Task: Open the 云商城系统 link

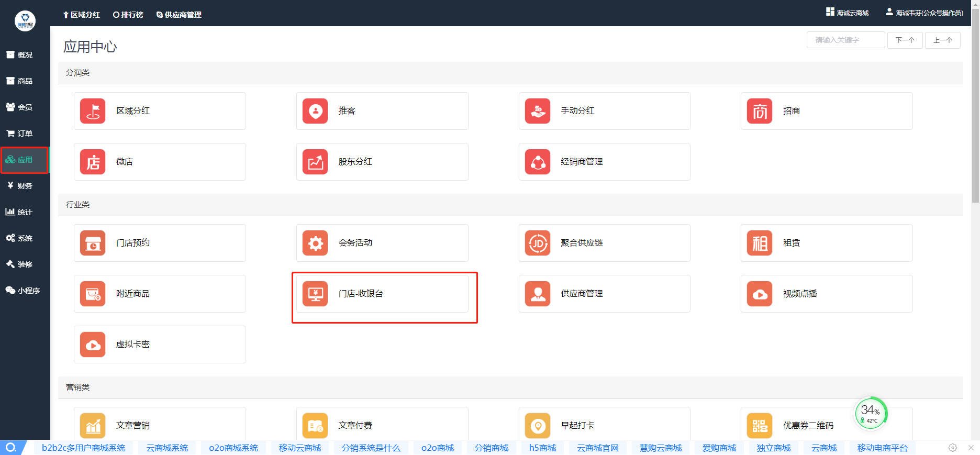Action: tap(167, 448)
